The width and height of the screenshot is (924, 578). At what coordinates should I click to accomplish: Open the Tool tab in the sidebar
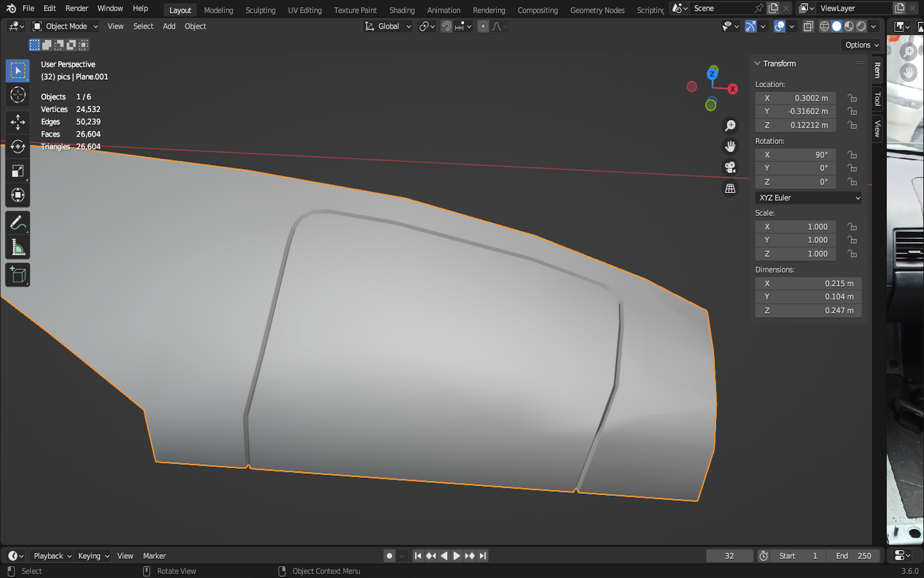coord(877,100)
